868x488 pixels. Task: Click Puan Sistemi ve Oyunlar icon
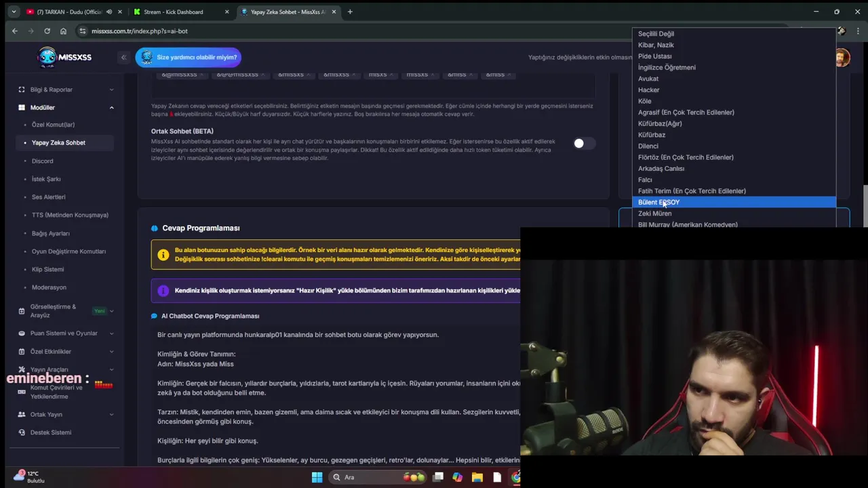click(22, 333)
